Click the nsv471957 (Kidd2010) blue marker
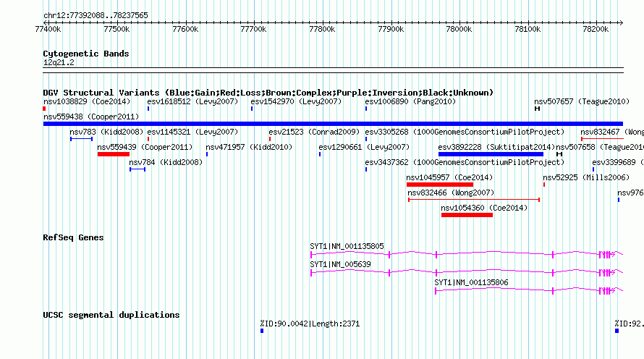The height and width of the screenshot is (359, 644). (x=207, y=154)
